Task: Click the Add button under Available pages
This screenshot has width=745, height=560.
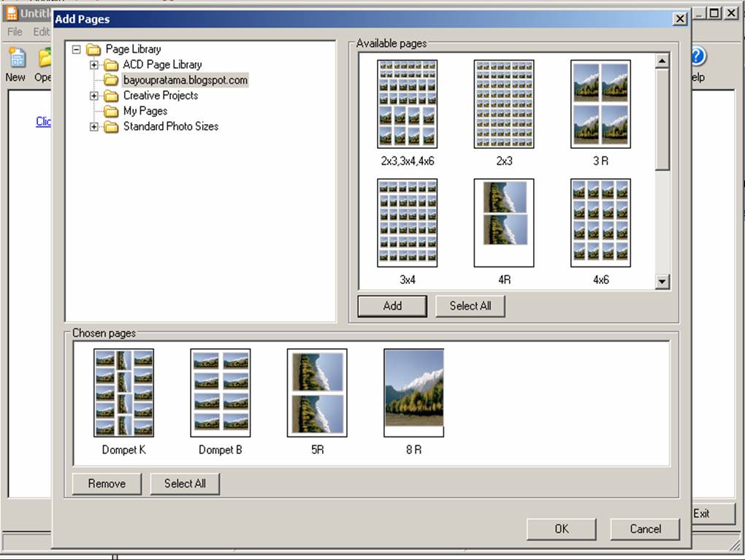Action: pos(391,306)
